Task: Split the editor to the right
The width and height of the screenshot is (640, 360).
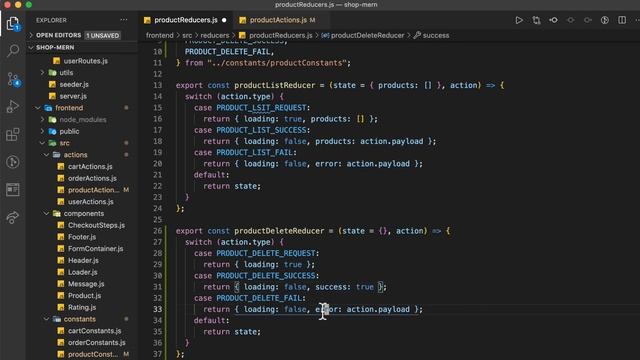Action: [x=622, y=20]
